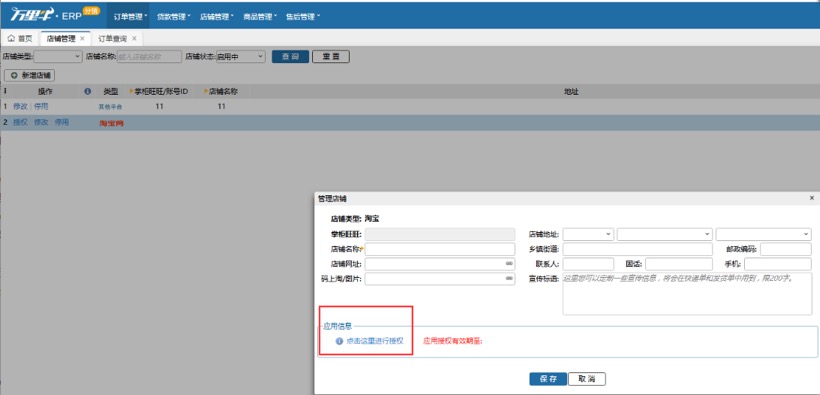
Task: Click the info icon in table header
Action: click(87, 92)
